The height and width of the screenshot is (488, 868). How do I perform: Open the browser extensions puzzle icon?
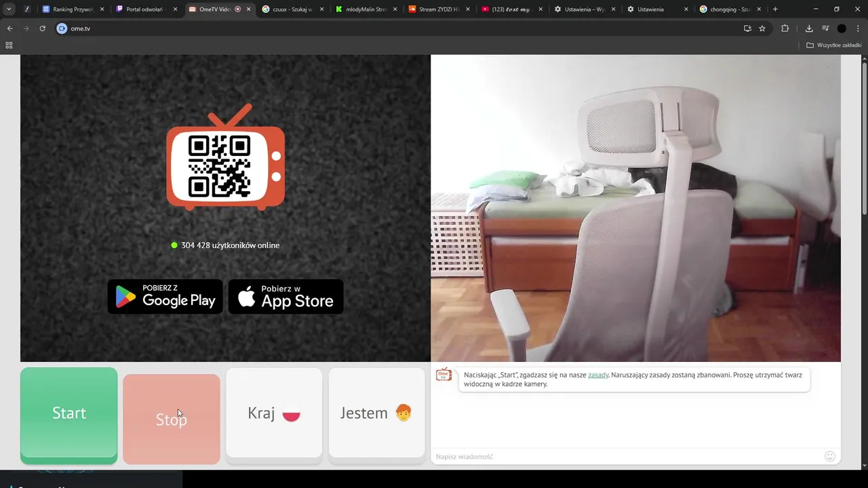click(785, 28)
